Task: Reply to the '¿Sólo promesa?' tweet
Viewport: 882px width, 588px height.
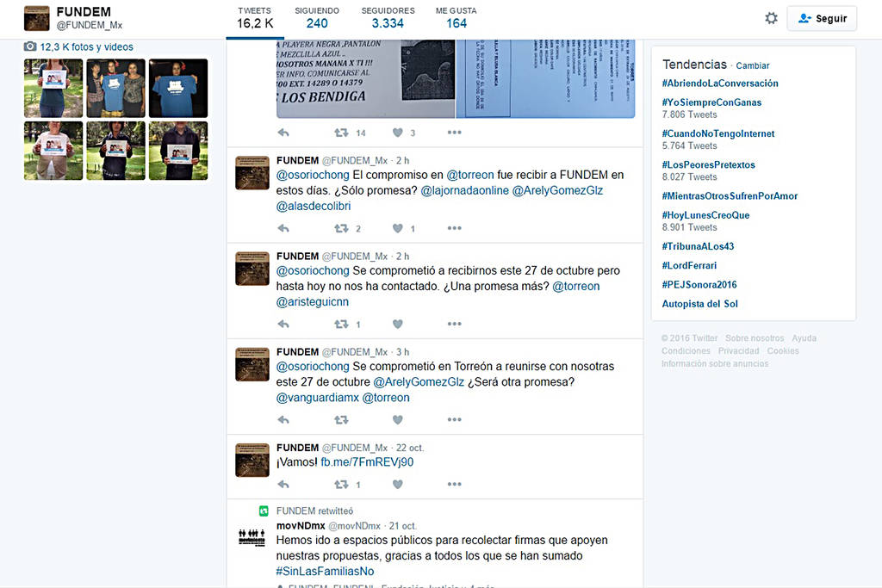Action: coord(283,228)
